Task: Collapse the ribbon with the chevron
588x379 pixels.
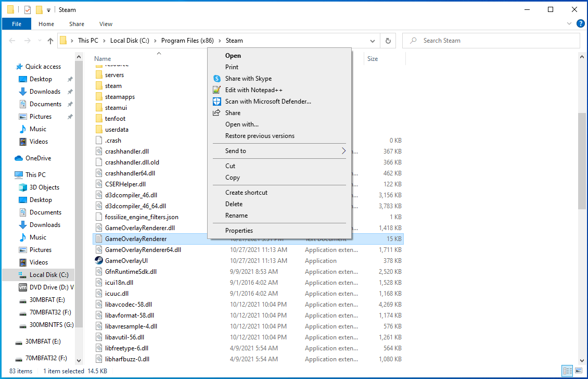Action: click(569, 24)
